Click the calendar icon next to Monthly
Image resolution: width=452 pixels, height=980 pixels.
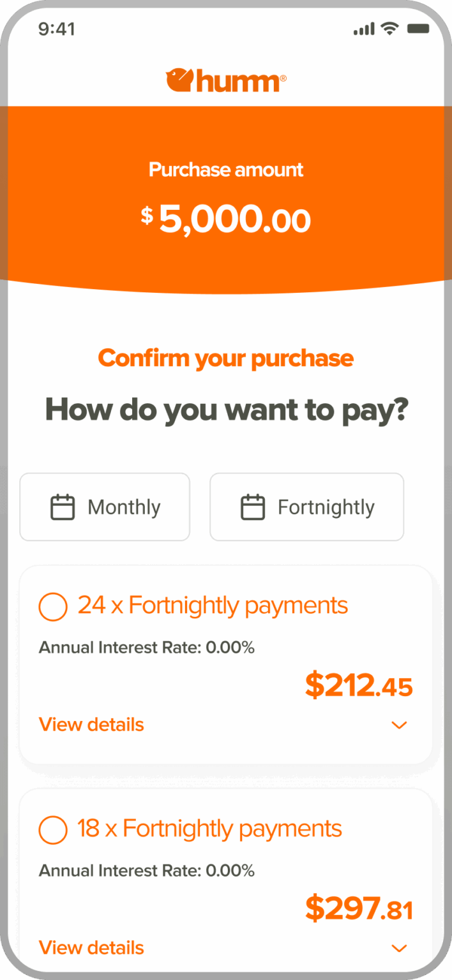(x=63, y=506)
